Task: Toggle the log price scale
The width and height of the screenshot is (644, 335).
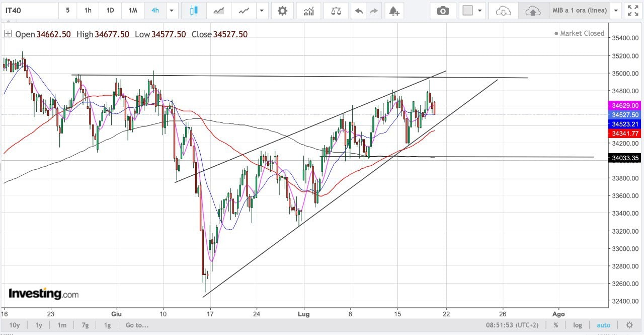Action: [x=578, y=325]
